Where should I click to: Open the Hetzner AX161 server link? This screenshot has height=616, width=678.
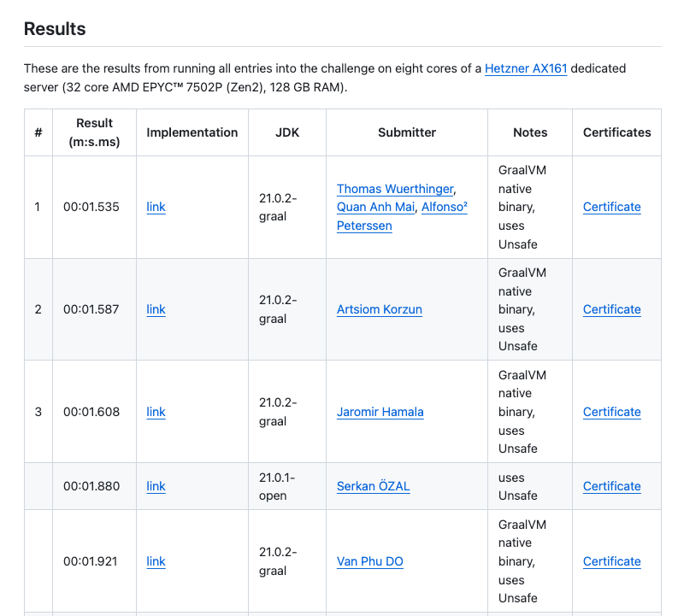point(525,68)
